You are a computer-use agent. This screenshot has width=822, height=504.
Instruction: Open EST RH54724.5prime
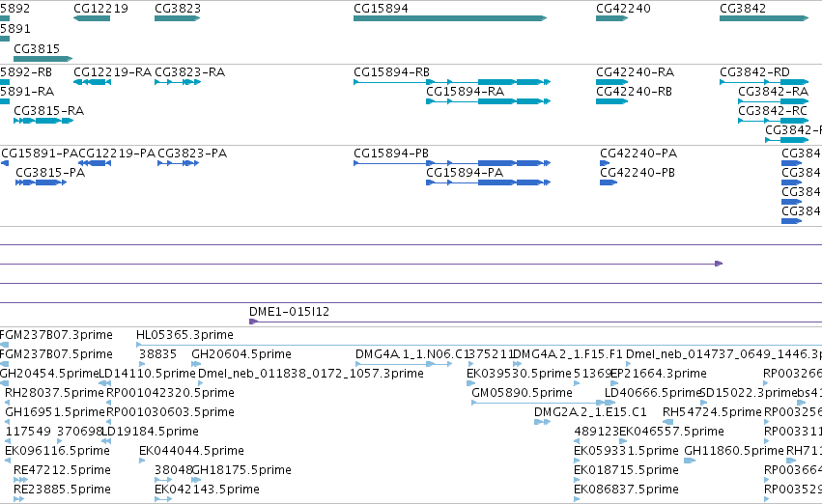(x=712, y=412)
